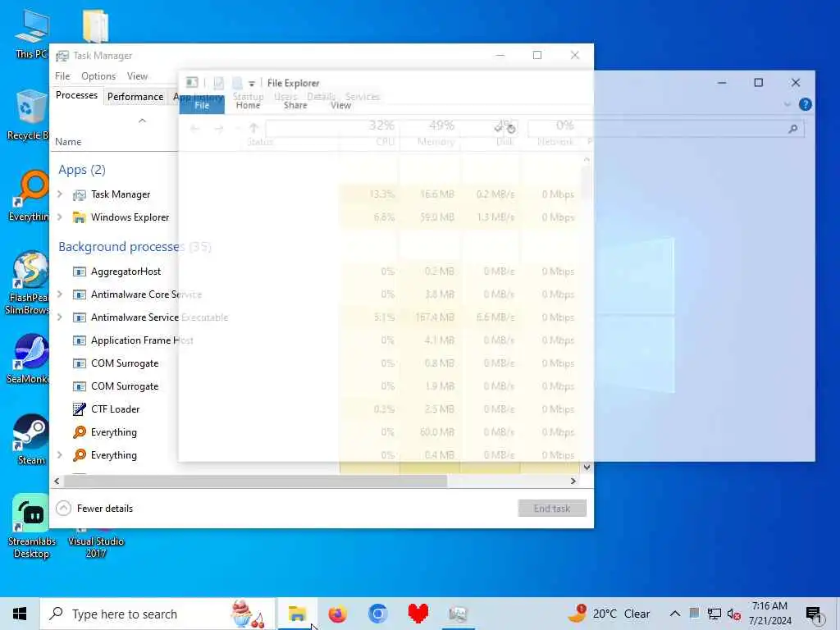Open the Windows Start menu

click(20, 614)
